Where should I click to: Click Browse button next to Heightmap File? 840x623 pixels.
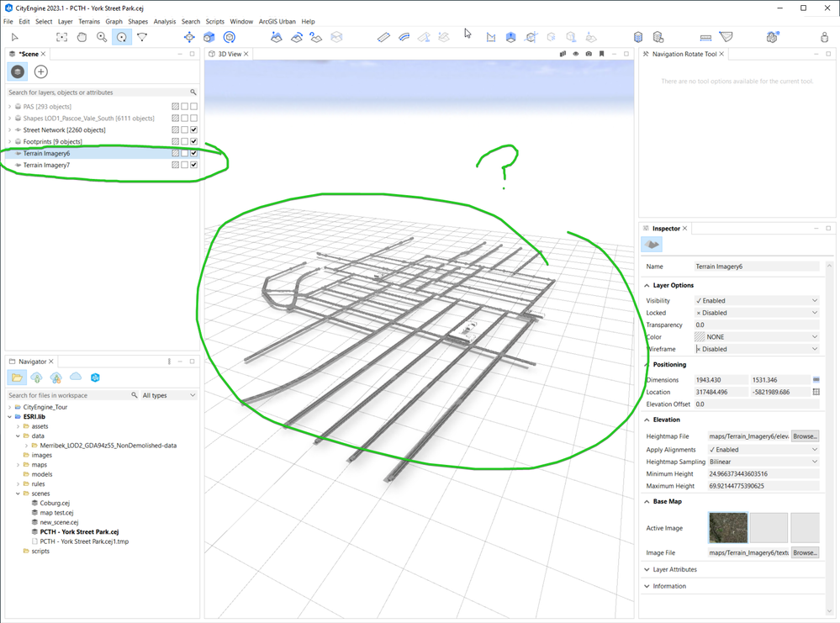[805, 436]
